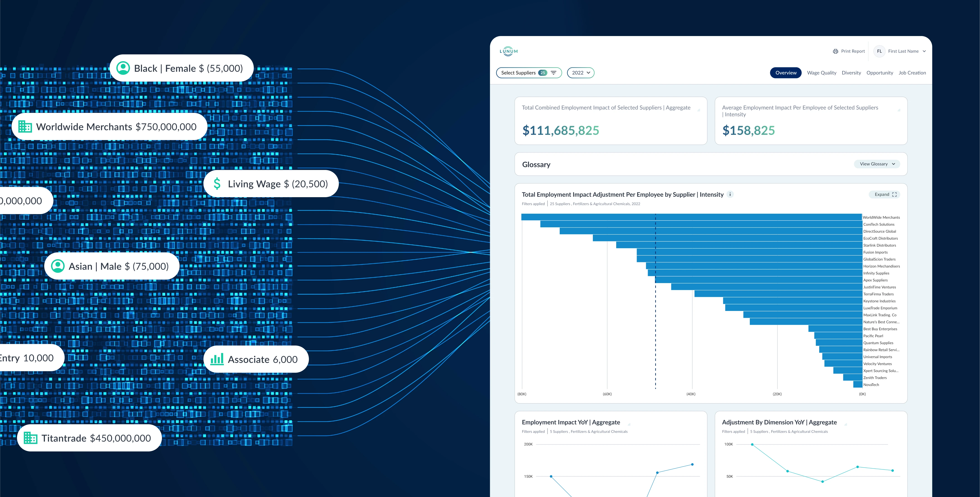Click the Lunum logo
This screenshot has height=497, width=980.
click(508, 51)
